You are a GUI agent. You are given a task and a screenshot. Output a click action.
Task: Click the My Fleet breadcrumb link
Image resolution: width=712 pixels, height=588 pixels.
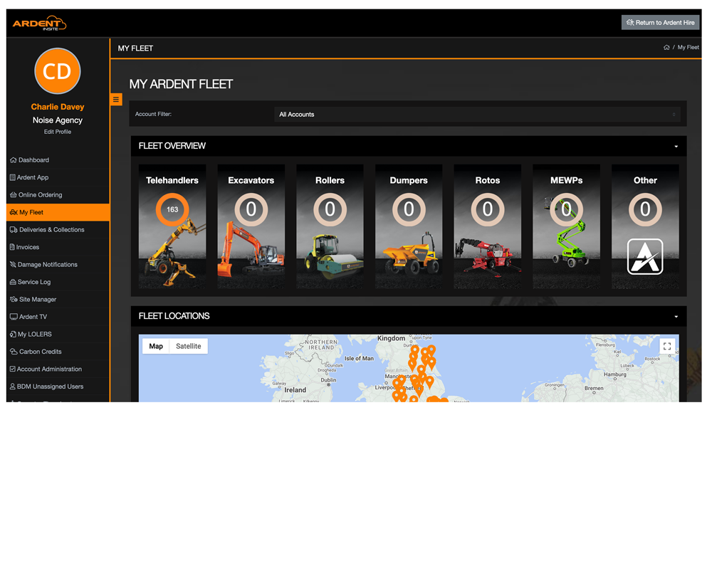click(688, 47)
